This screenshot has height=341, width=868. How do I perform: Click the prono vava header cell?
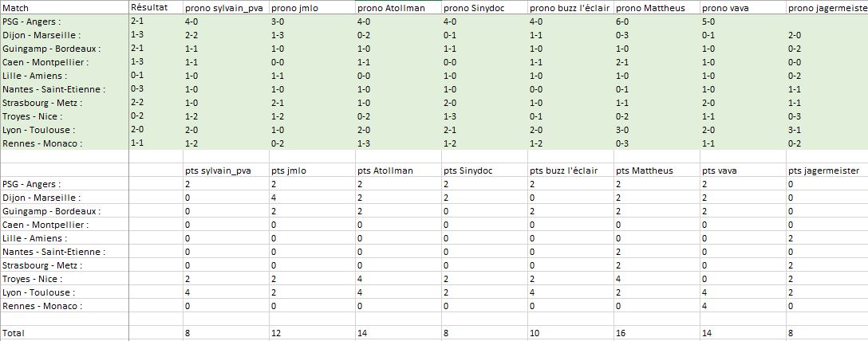point(743,8)
